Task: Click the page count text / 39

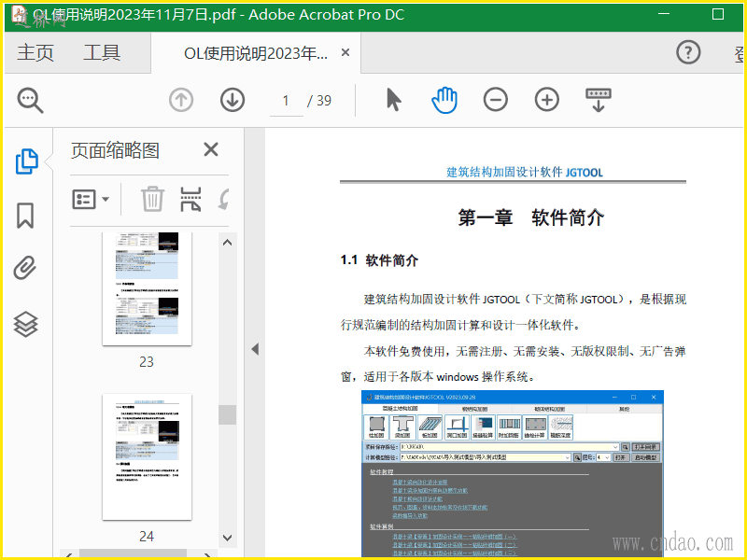Action: pyautogui.click(x=319, y=101)
